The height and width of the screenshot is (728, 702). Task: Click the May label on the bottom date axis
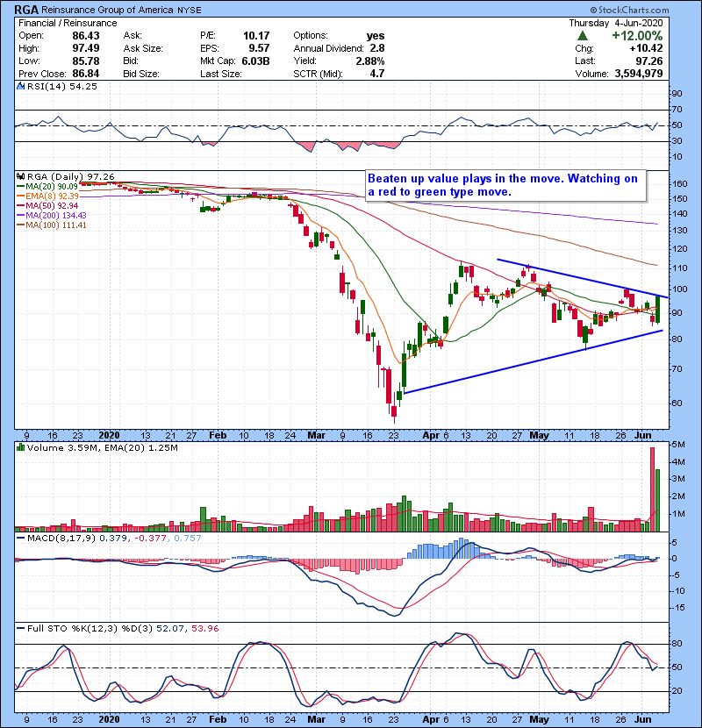point(540,719)
